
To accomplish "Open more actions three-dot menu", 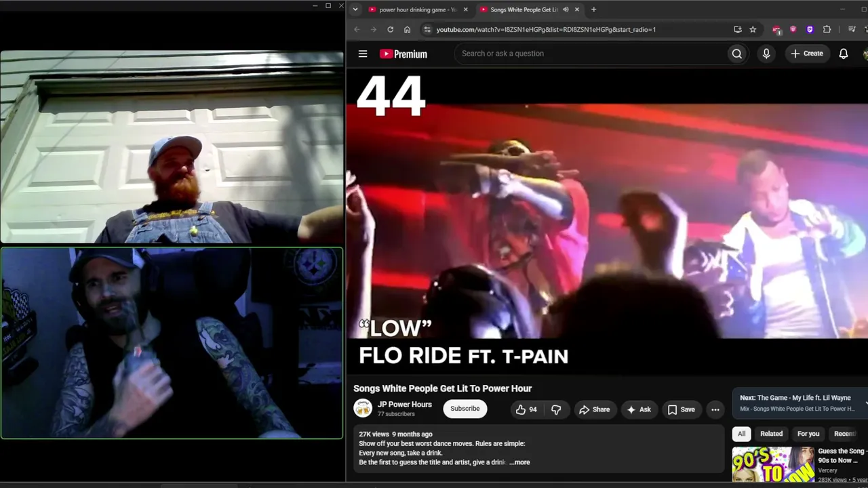I will click(x=715, y=409).
